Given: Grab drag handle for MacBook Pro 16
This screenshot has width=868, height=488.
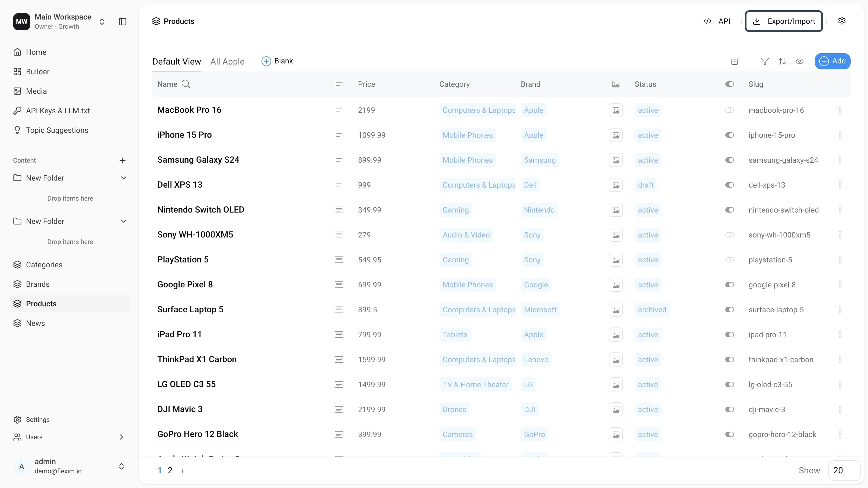Looking at the screenshot, I should (x=840, y=110).
